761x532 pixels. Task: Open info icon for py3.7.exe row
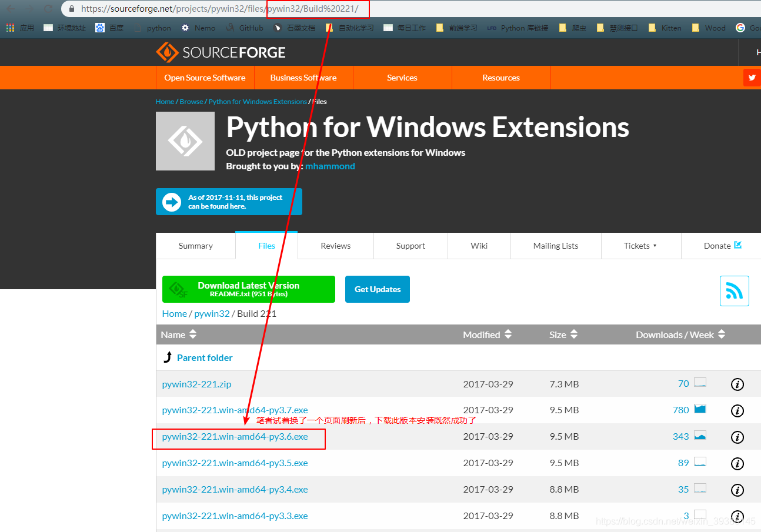(x=737, y=411)
